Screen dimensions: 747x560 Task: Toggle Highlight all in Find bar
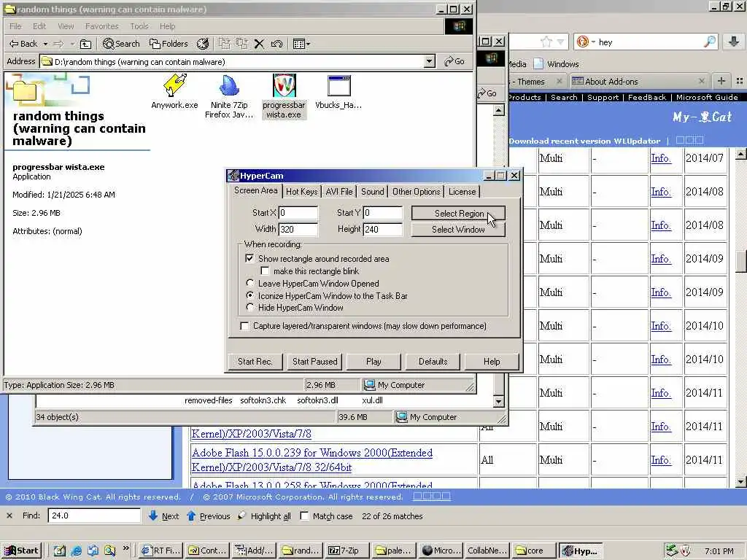[x=265, y=516]
